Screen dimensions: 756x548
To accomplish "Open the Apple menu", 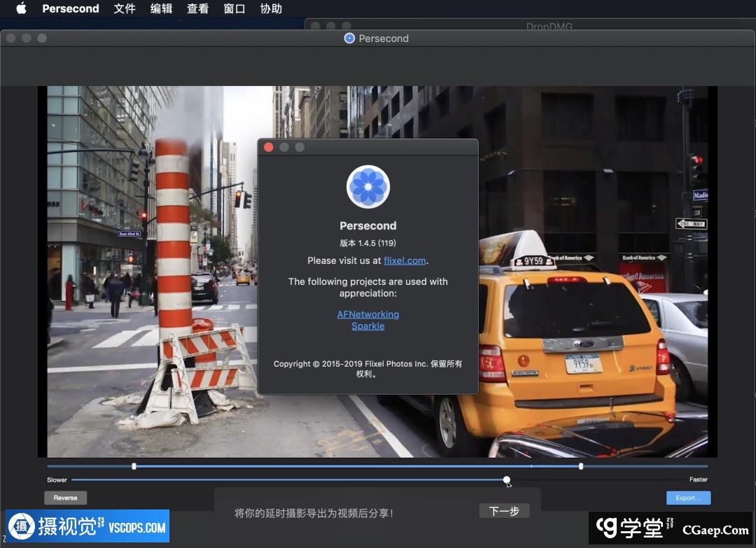I will click(x=21, y=8).
